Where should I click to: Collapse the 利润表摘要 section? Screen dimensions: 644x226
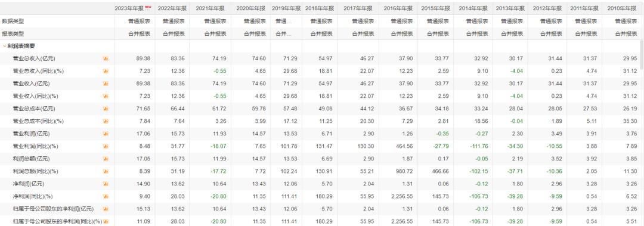coord(5,46)
